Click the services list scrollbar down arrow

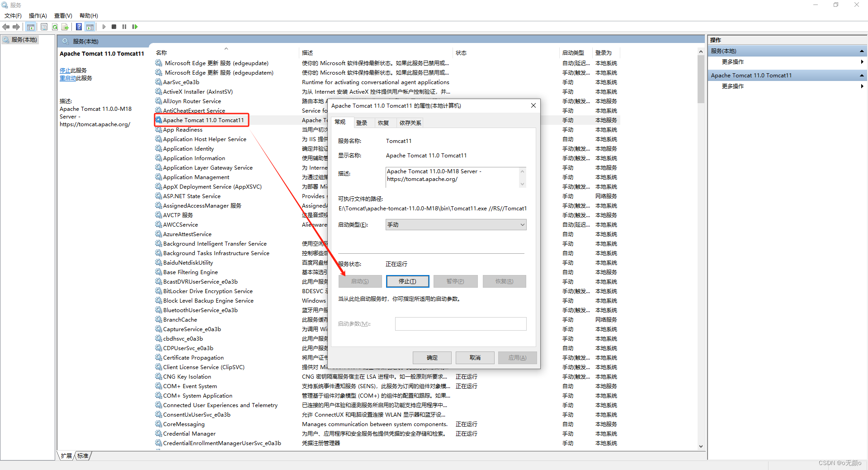tap(701, 446)
